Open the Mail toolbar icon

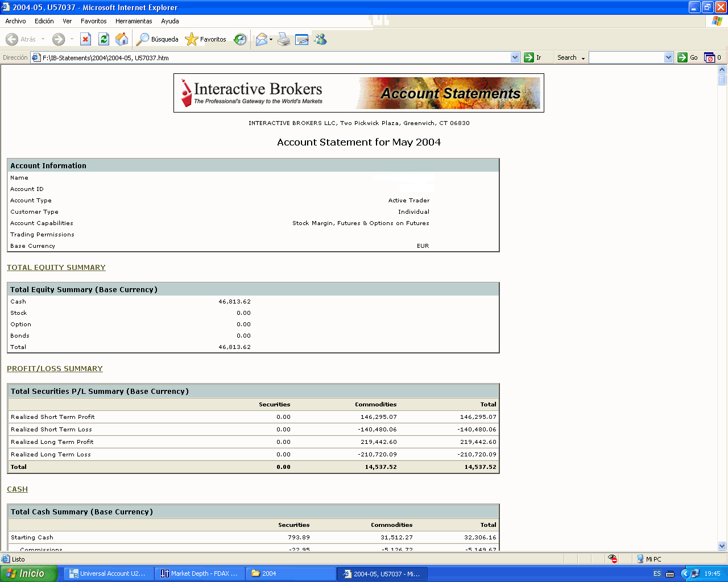tap(262, 39)
